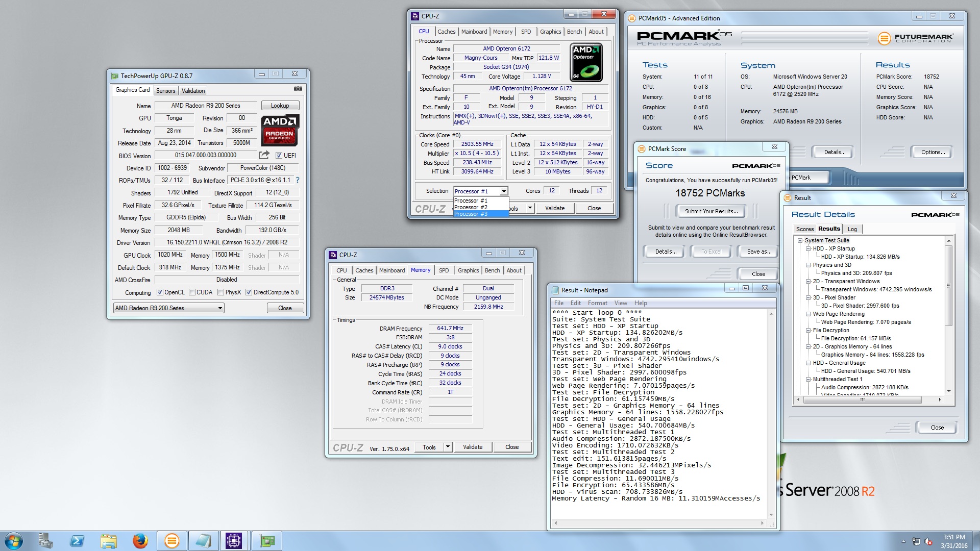Open the GPU selection dropdown in GPU-Z
980x551 pixels.
169,308
